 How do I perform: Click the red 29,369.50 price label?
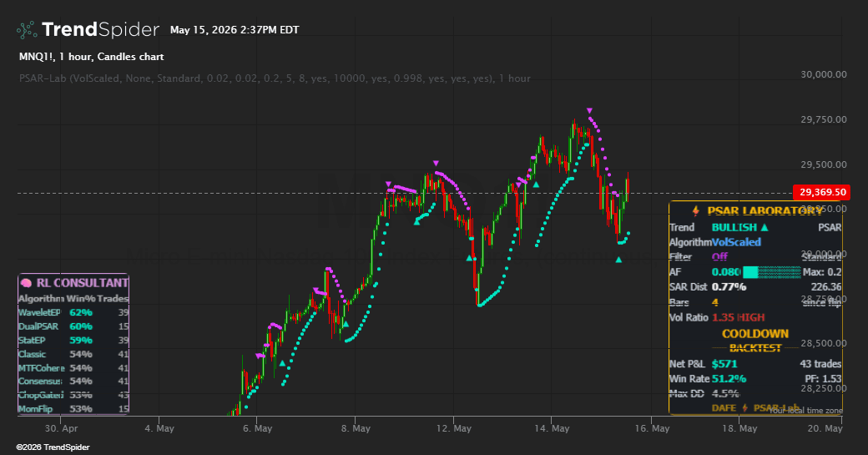point(823,192)
